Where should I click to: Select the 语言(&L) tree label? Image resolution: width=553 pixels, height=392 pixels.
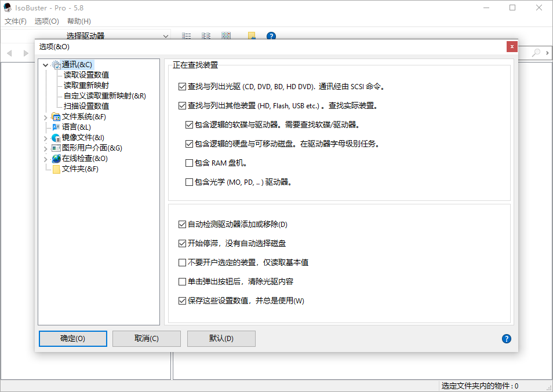(x=77, y=127)
